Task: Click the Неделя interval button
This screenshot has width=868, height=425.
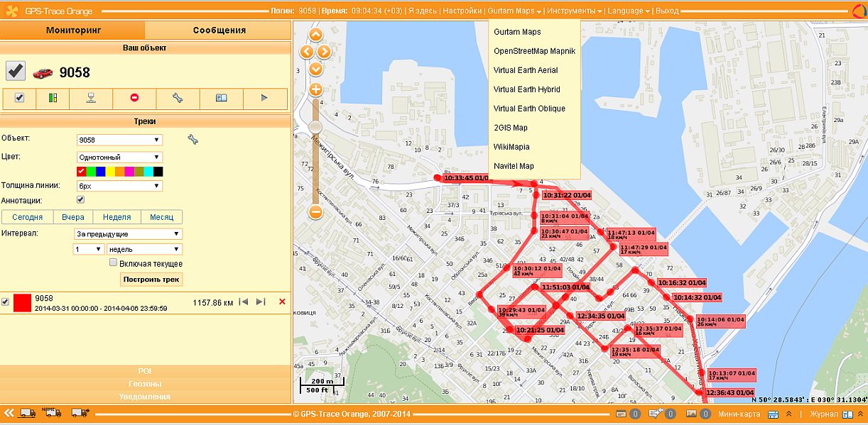Action: (116, 217)
